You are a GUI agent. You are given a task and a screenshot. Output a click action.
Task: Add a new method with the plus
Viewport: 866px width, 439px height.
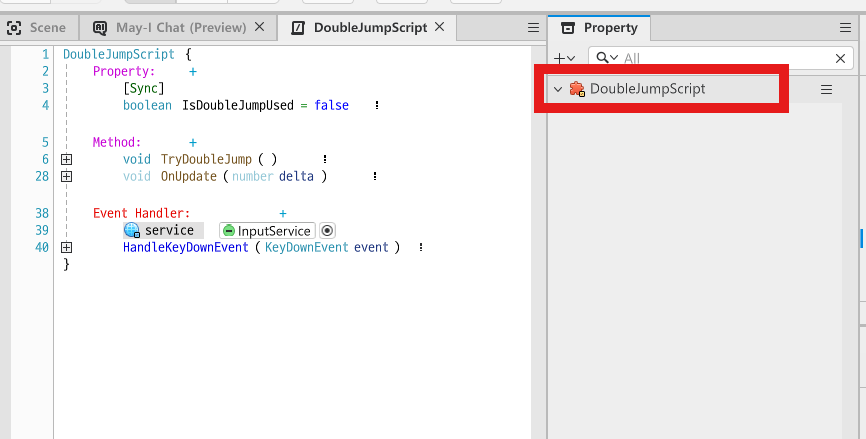pyautogui.click(x=193, y=142)
